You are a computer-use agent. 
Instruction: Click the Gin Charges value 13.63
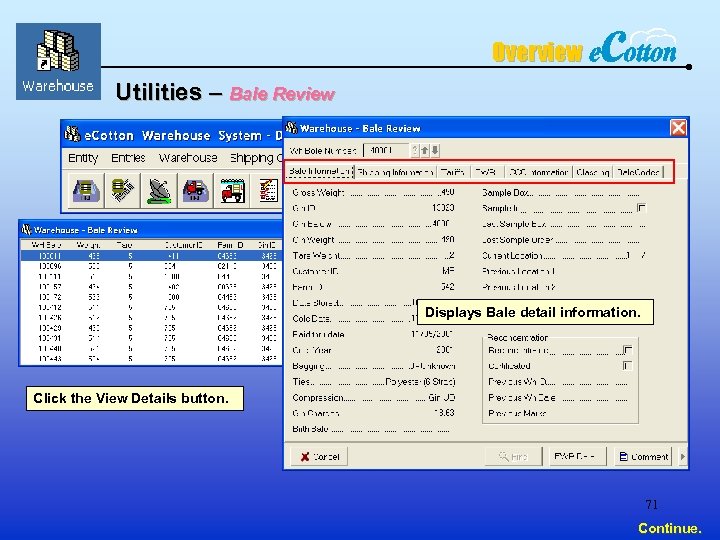[x=444, y=413]
